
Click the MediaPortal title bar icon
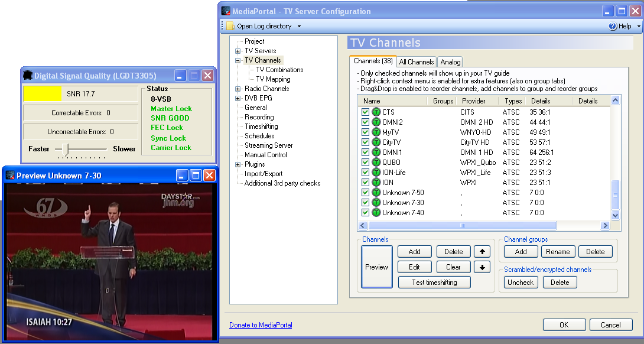pos(226,11)
